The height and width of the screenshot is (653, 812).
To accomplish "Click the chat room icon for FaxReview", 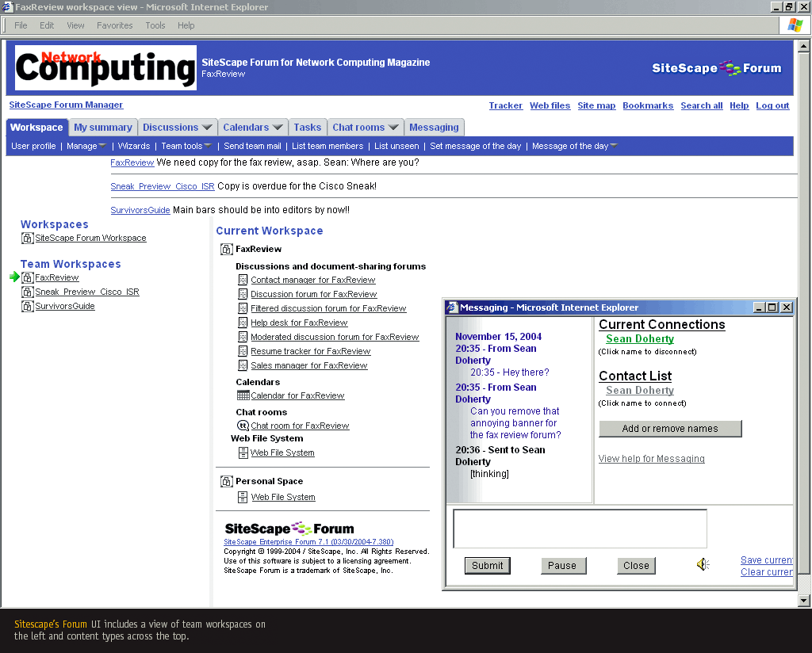I will click(243, 426).
